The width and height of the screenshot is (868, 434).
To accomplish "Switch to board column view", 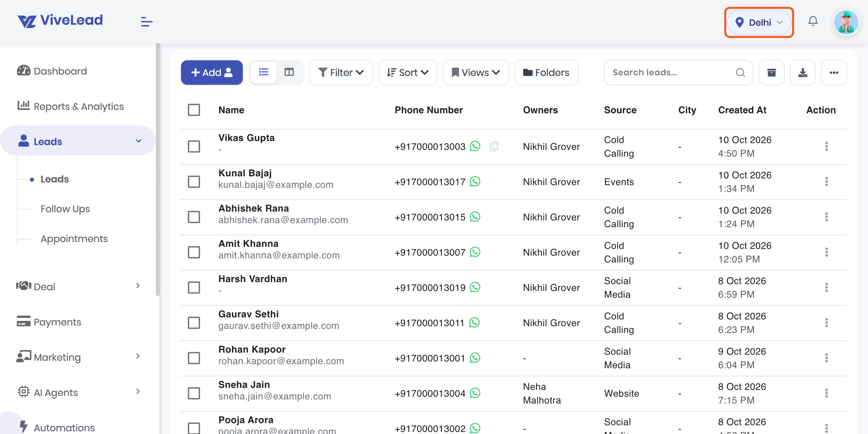I will pyautogui.click(x=289, y=72).
